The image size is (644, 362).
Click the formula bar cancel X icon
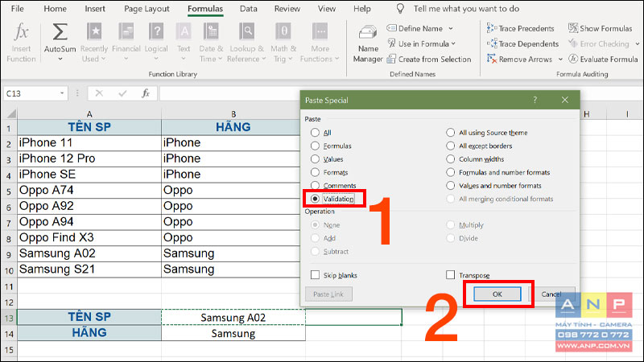click(x=99, y=93)
